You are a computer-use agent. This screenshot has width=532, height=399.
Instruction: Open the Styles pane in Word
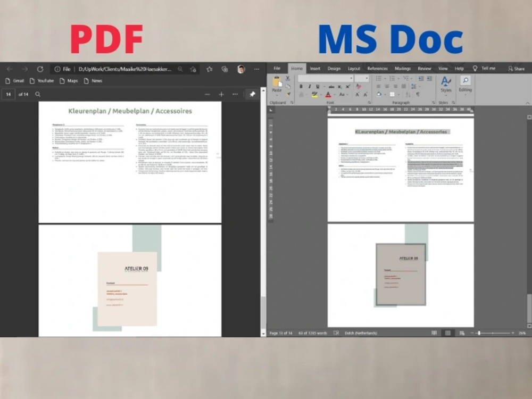point(446,85)
